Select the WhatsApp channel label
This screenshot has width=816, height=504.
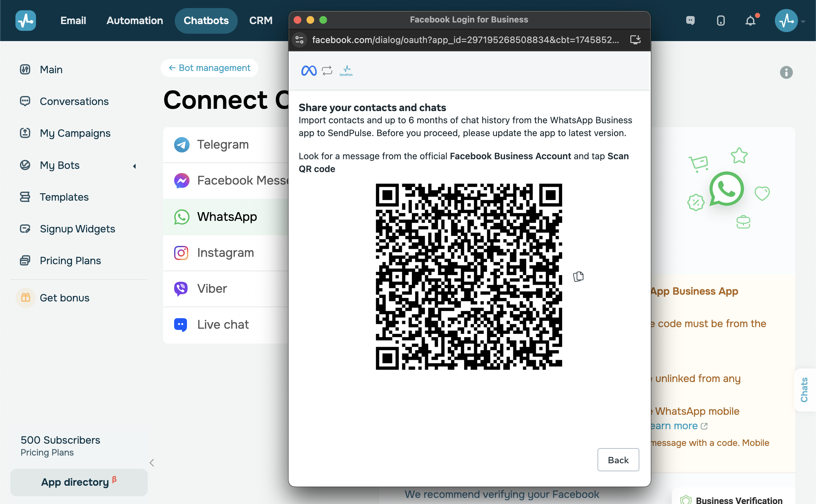[x=227, y=217]
